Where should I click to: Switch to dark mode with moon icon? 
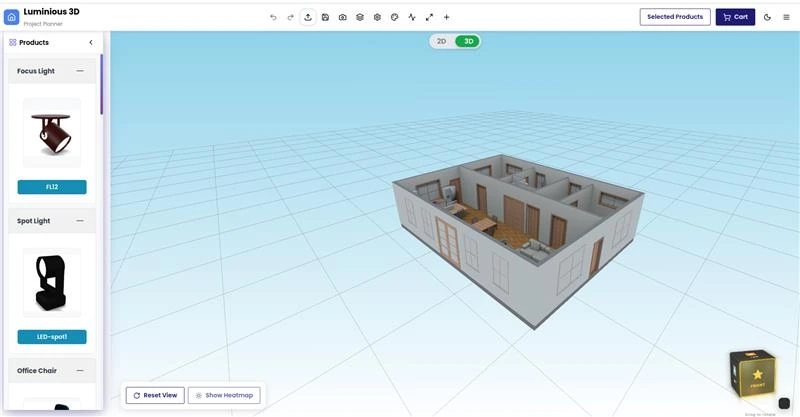pos(767,17)
